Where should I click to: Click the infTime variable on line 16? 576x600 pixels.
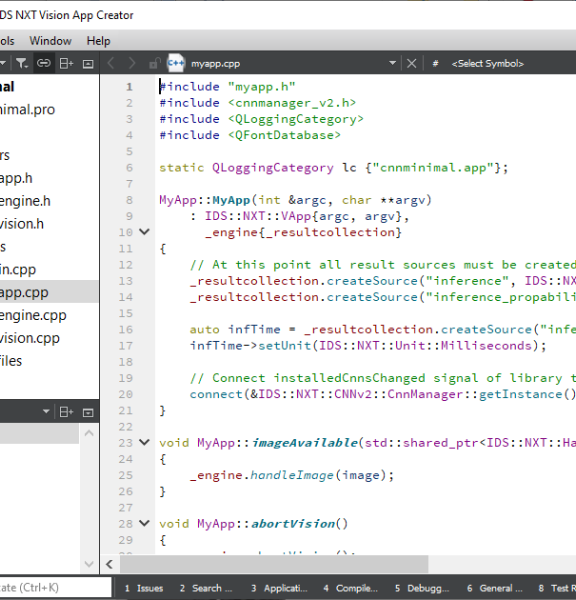pyautogui.click(x=254, y=329)
